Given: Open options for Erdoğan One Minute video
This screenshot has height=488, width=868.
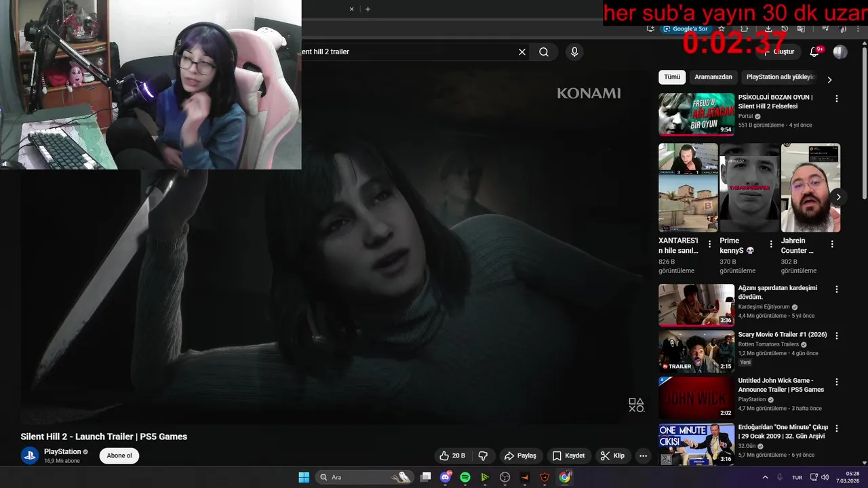Looking at the screenshot, I should (x=836, y=428).
